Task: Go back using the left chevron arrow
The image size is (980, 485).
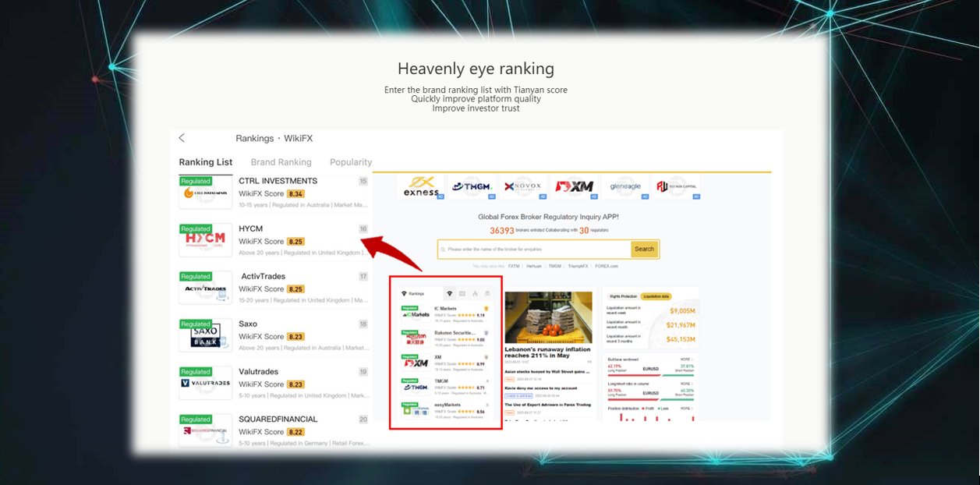Action: click(x=182, y=138)
